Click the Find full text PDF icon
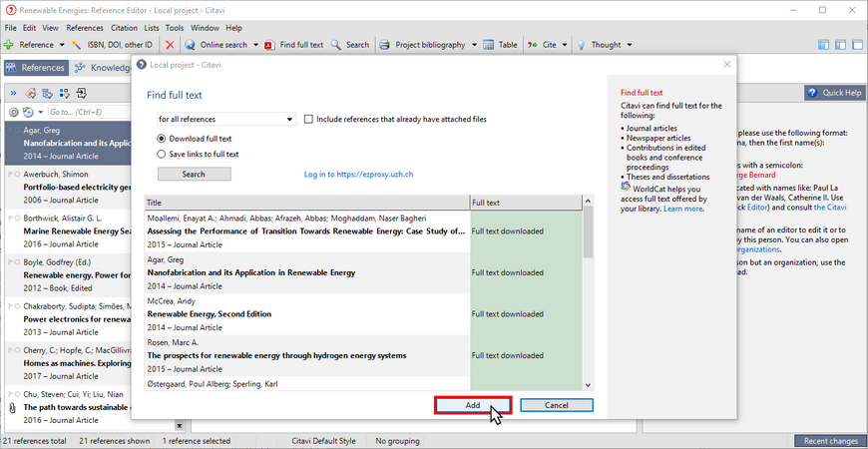The height and width of the screenshot is (449, 868). pyautogui.click(x=269, y=45)
